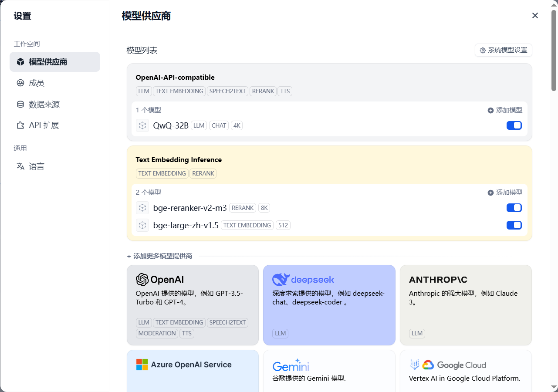The height and width of the screenshot is (392, 558).
Task: Click plus icon in OpenAI-API-compatible 添加模型
Action: click(x=491, y=111)
